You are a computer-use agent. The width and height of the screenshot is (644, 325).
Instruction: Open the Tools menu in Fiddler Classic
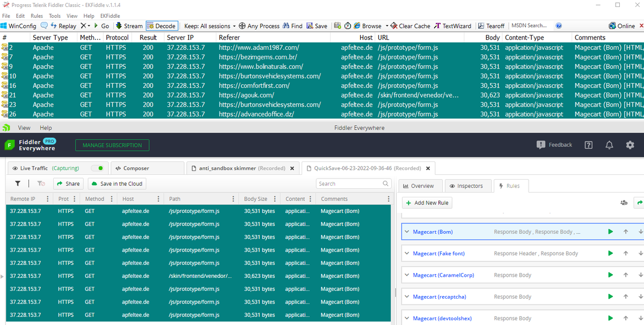[x=55, y=16]
